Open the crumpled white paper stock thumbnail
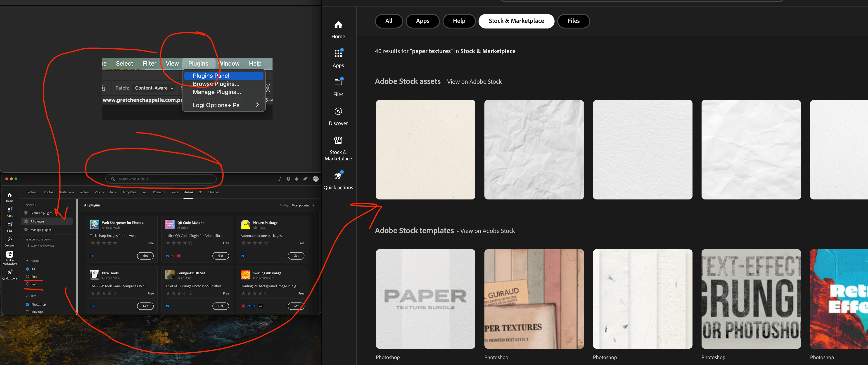Viewport: 868px width, 365px height. [534, 150]
